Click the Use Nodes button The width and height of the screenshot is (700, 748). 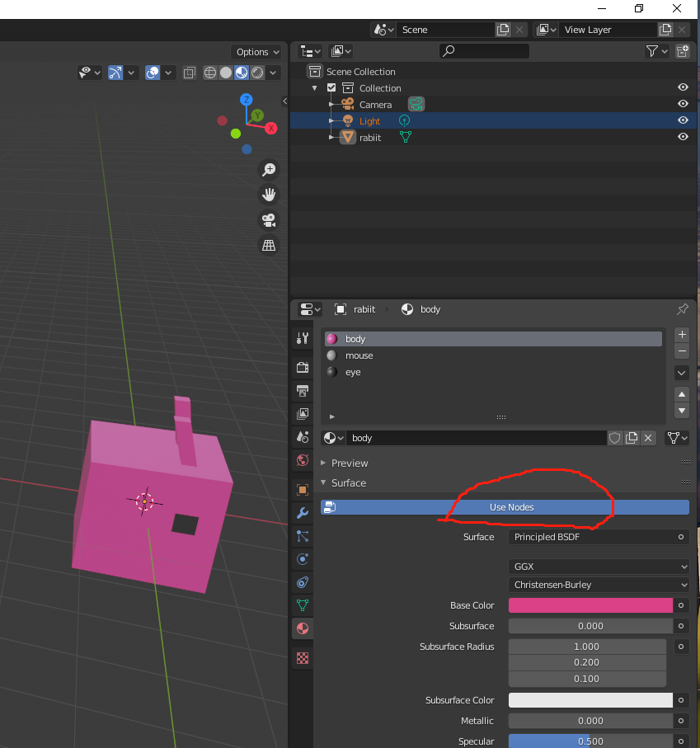[x=511, y=507]
